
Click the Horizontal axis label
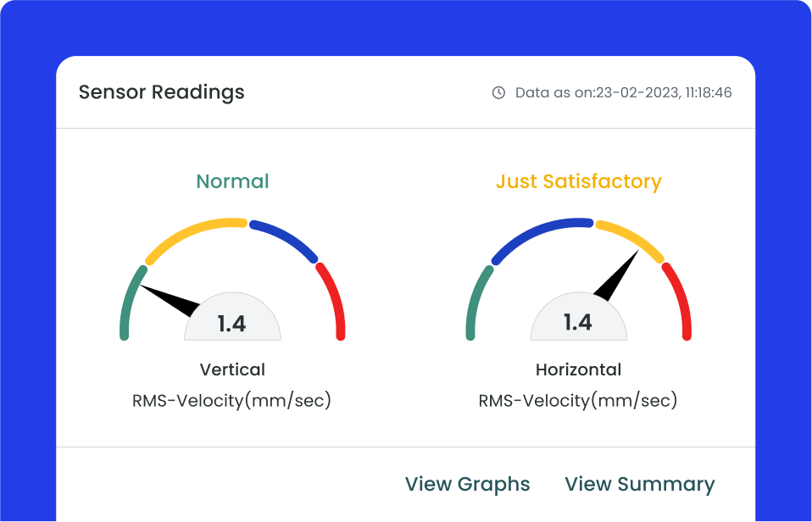579,369
